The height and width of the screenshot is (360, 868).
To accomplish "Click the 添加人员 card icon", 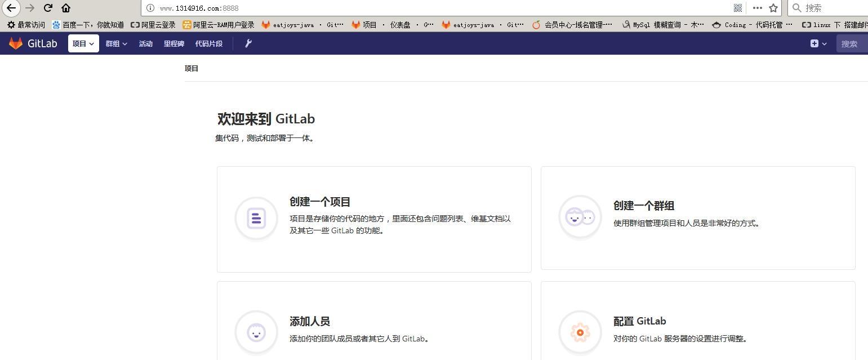I will [256, 333].
